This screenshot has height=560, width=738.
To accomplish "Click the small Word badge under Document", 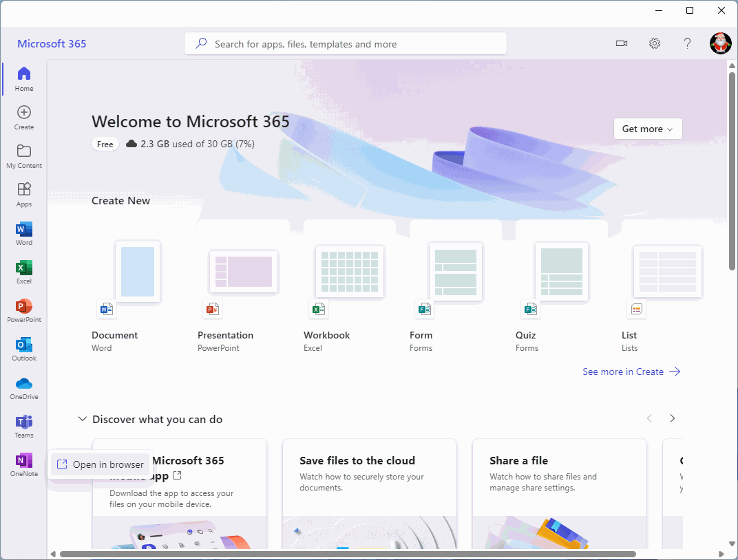I will 107,309.
